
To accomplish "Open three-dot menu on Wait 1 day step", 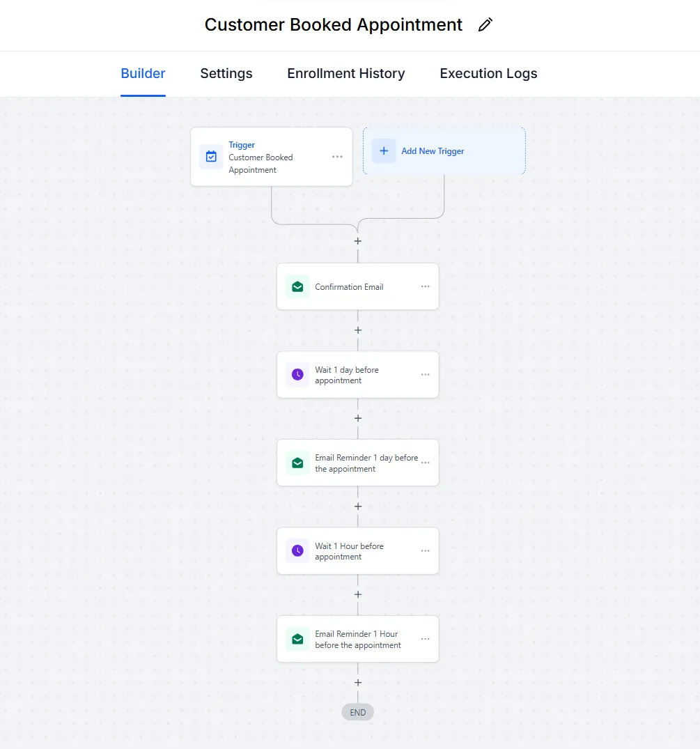I will [x=425, y=375].
